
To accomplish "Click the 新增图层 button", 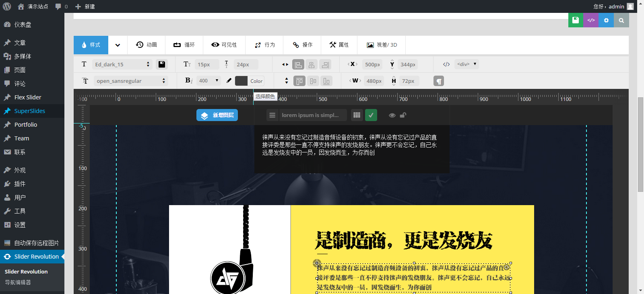I will pyautogui.click(x=217, y=115).
